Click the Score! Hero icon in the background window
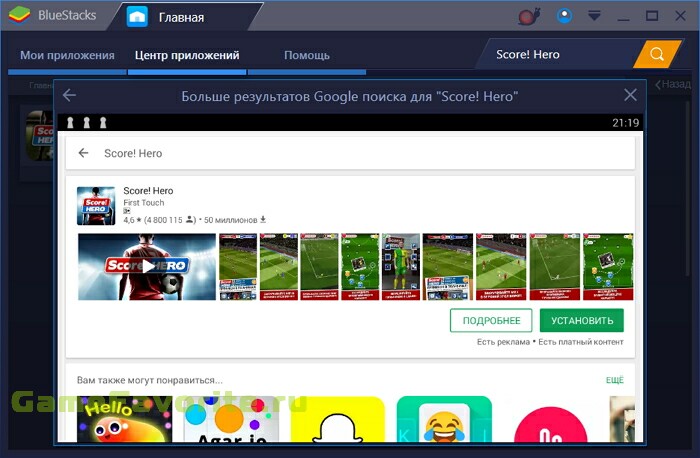This screenshot has width=700, height=458. point(39,135)
